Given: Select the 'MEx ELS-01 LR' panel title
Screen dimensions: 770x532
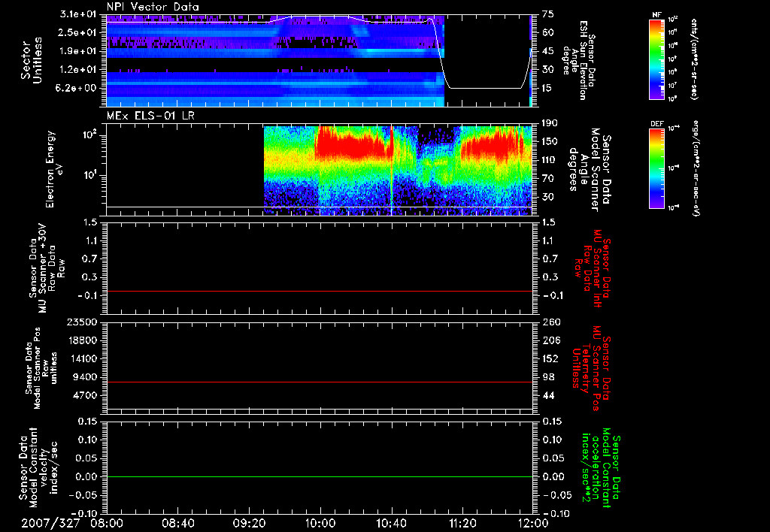Looking at the screenshot, I should tap(150, 116).
